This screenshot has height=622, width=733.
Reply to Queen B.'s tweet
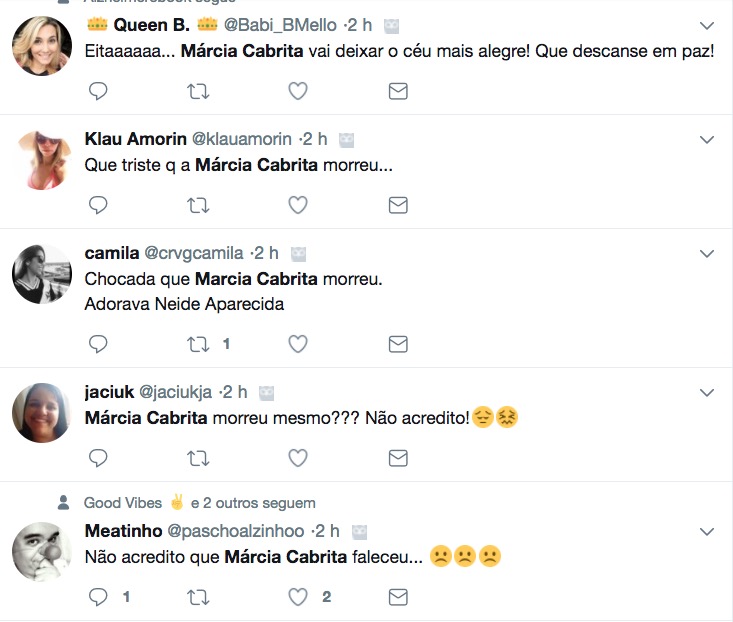(x=98, y=91)
